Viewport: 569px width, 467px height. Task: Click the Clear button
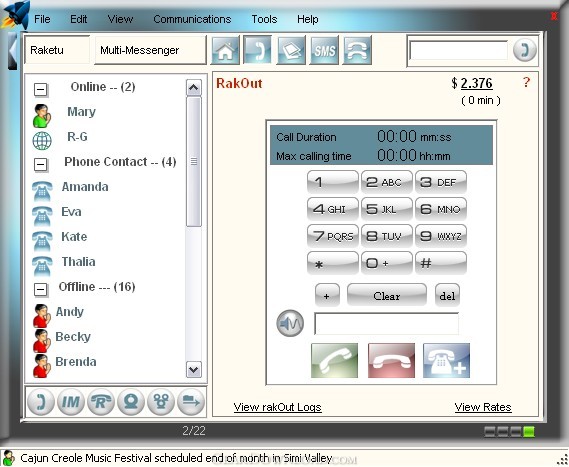pos(387,295)
